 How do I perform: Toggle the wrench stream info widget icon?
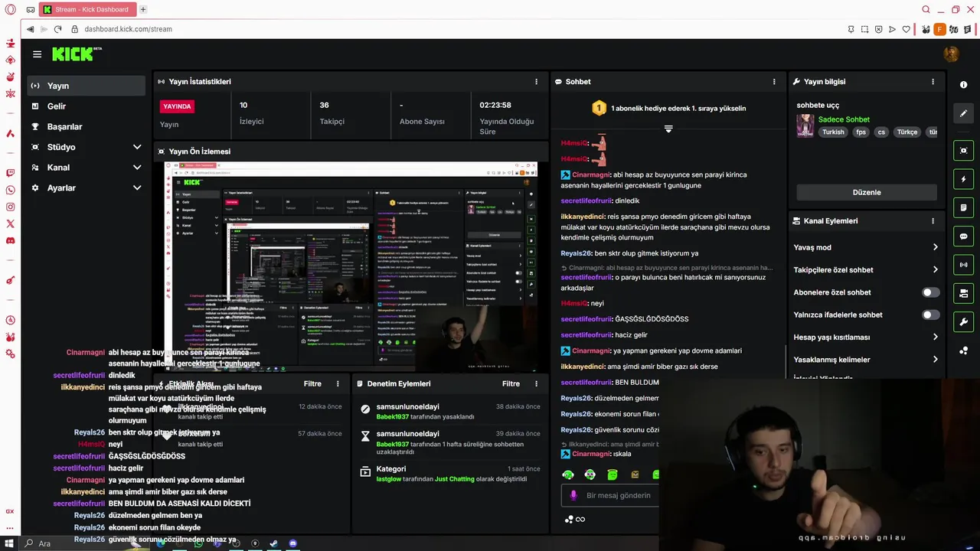pyautogui.click(x=964, y=321)
